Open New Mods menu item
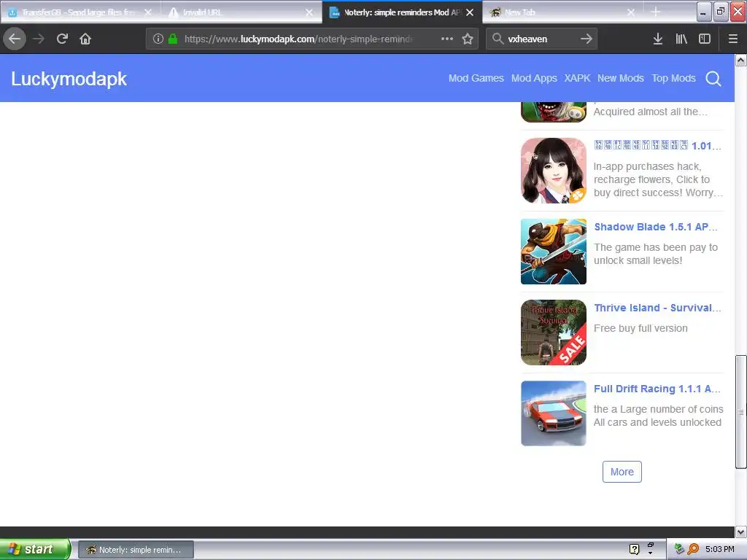The height and width of the screenshot is (560, 747). (x=621, y=78)
